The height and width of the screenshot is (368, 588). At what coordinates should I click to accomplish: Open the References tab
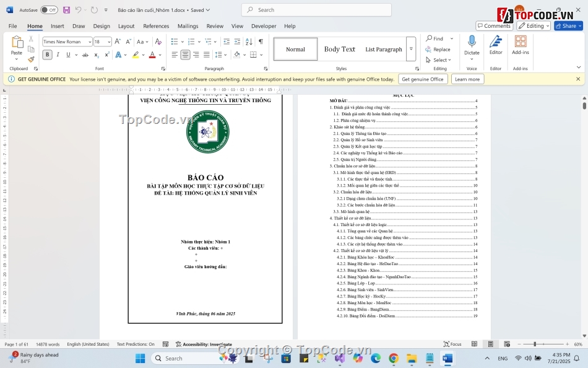156,26
